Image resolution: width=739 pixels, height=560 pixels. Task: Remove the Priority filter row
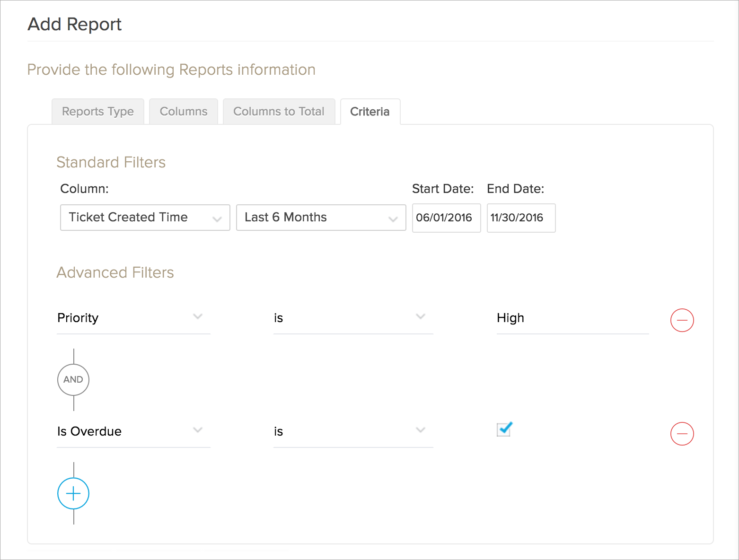[x=682, y=320]
